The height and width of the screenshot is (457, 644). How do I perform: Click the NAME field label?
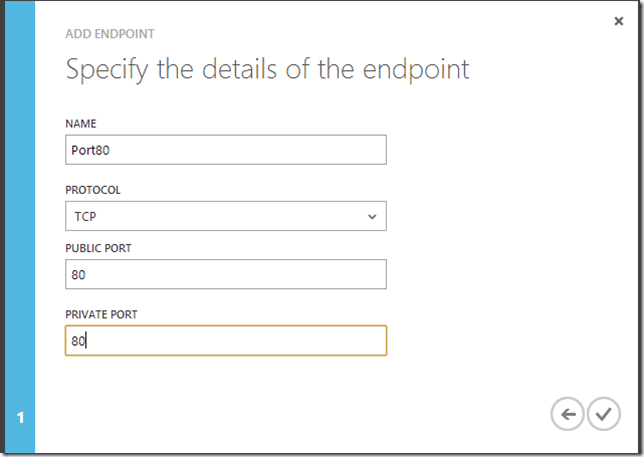81,124
